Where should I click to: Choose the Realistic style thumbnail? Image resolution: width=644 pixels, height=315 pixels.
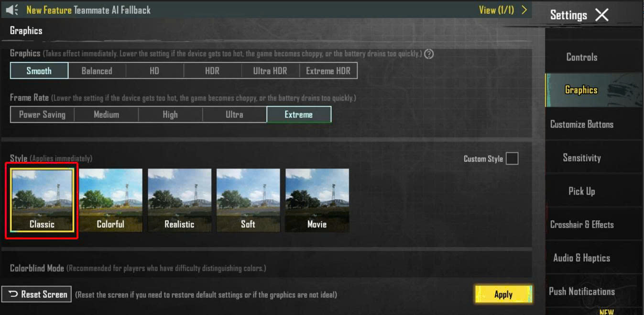pos(179,200)
